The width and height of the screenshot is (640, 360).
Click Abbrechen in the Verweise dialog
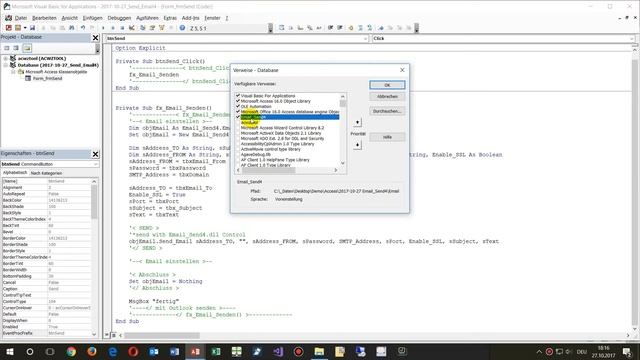click(x=387, y=96)
